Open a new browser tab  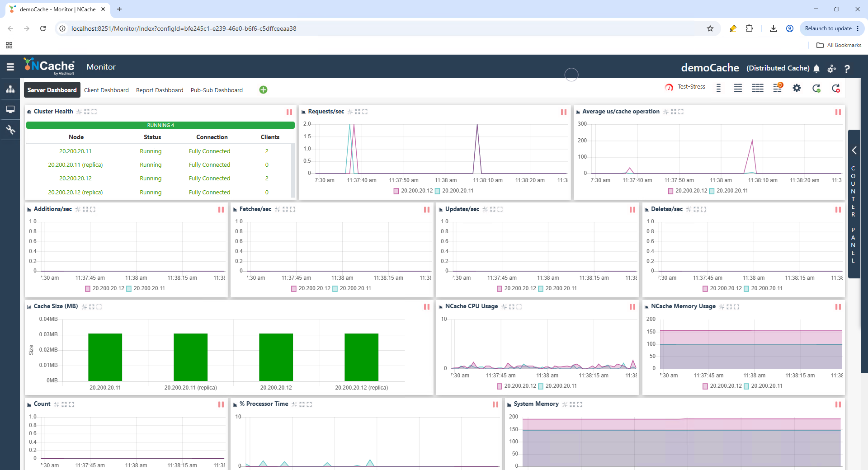[119, 9]
